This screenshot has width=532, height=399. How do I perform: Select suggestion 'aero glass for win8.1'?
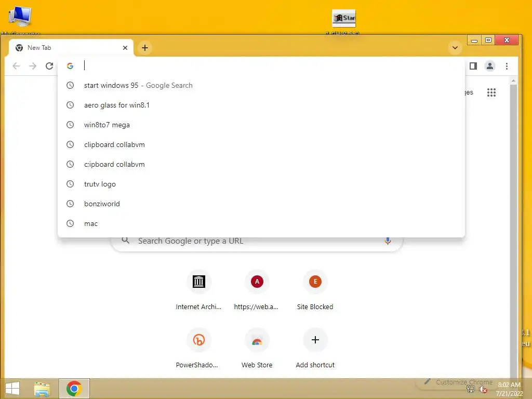pos(261,105)
